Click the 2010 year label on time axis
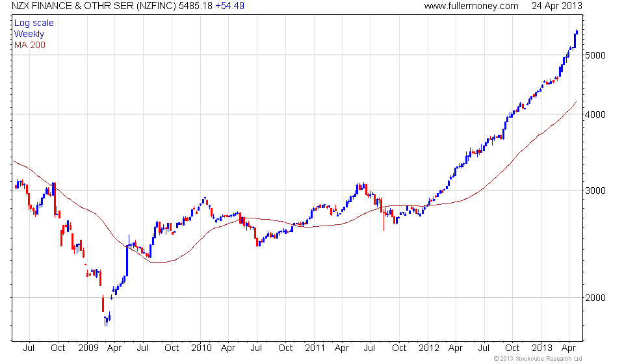 coord(201,348)
